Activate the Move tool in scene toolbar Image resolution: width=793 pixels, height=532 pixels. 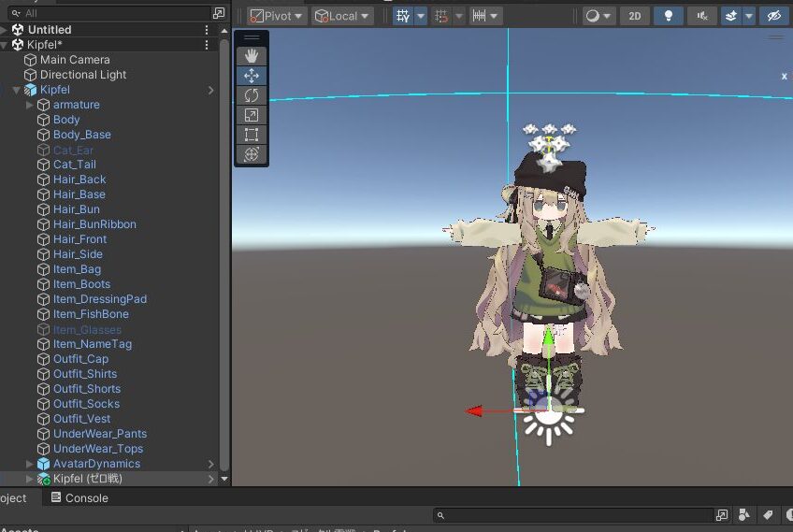click(x=252, y=76)
